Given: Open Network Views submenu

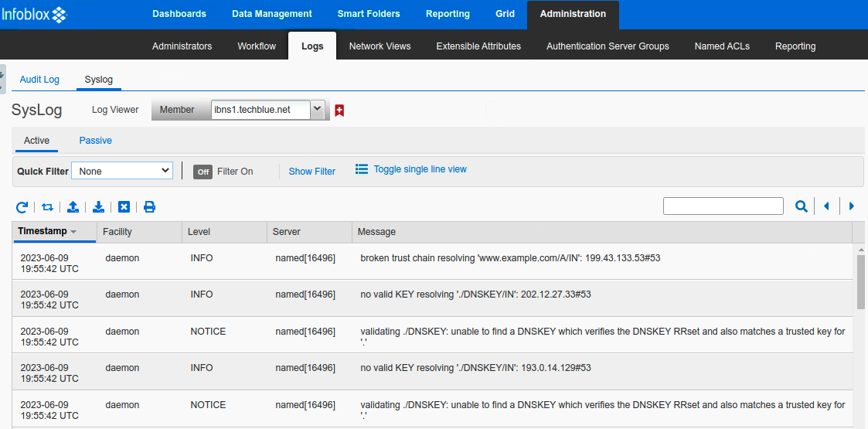Looking at the screenshot, I should pos(380,46).
